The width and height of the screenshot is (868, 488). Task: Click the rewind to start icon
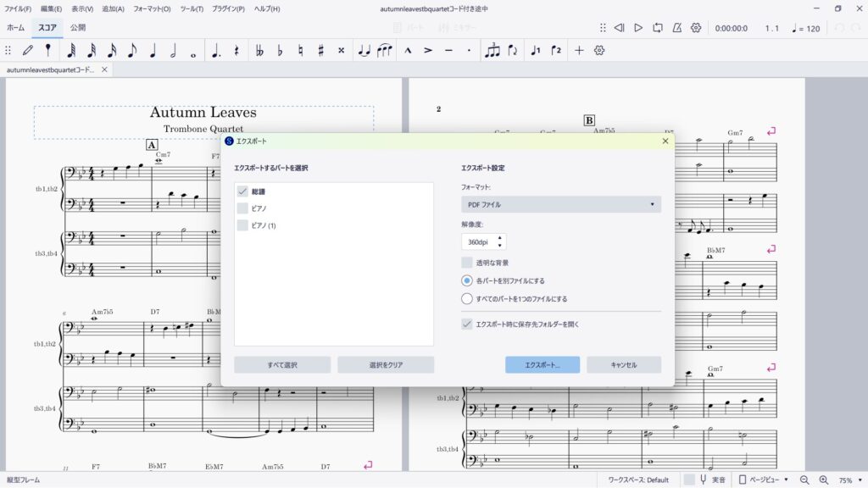[619, 28]
